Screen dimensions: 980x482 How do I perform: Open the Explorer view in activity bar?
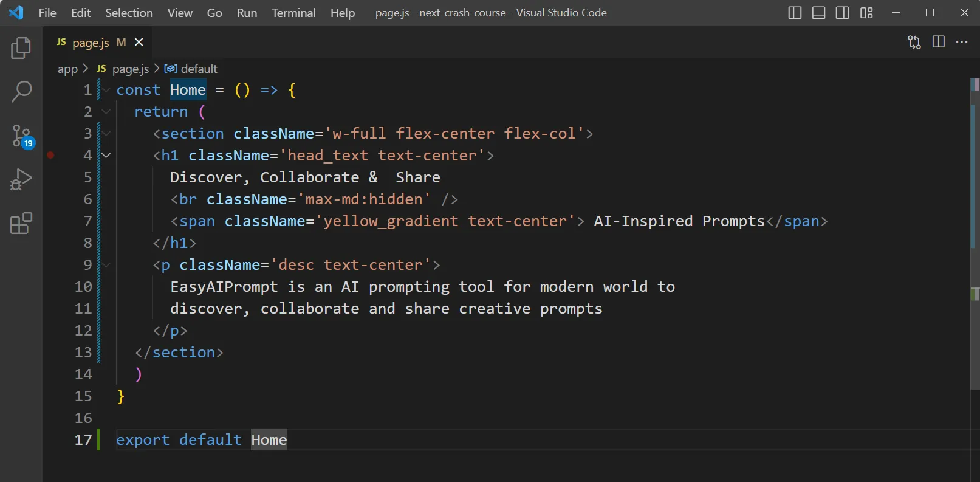click(x=21, y=48)
